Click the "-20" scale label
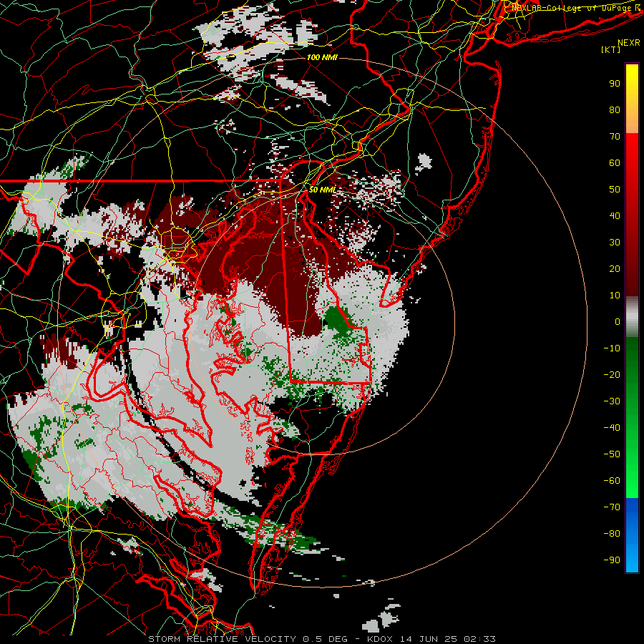644x644 pixels. coord(612,375)
